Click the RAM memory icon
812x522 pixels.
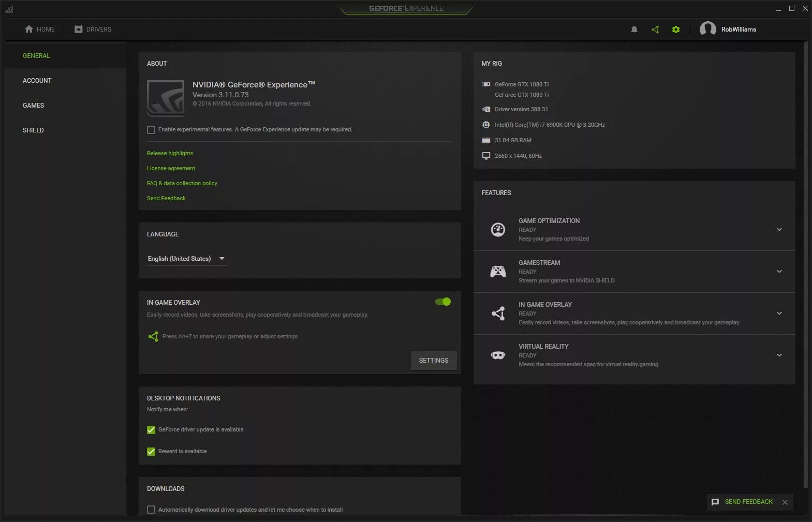(486, 140)
